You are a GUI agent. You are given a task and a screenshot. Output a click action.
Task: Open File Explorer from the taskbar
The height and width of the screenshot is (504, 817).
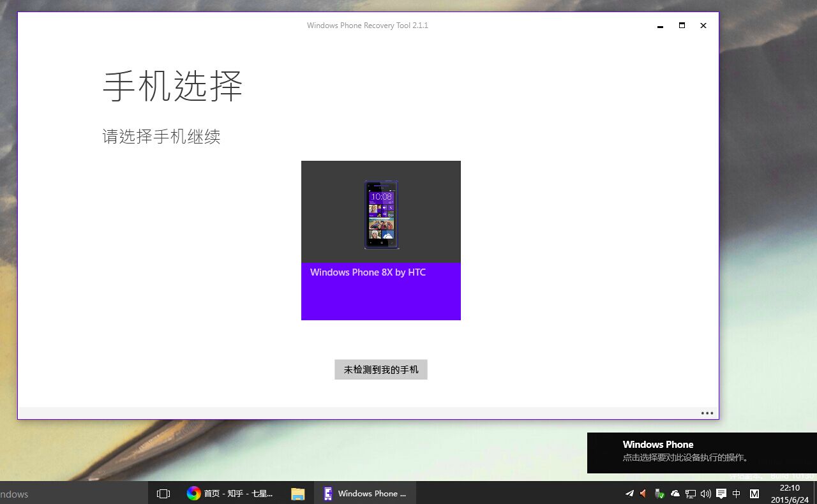pyautogui.click(x=298, y=493)
